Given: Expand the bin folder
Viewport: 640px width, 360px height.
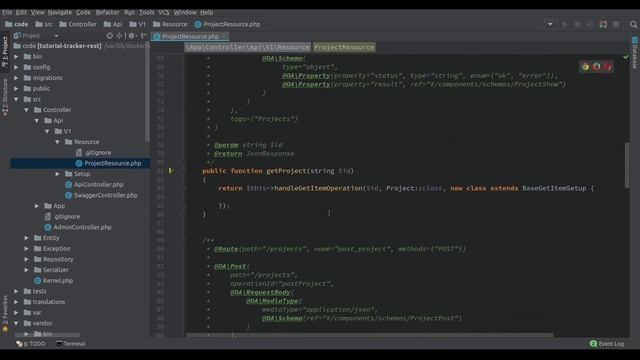Looking at the screenshot, I should pyautogui.click(x=16, y=56).
